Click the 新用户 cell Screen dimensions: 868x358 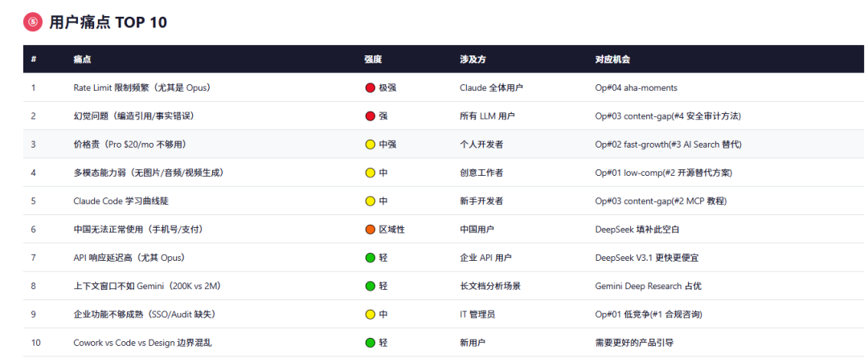coord(473,343)
